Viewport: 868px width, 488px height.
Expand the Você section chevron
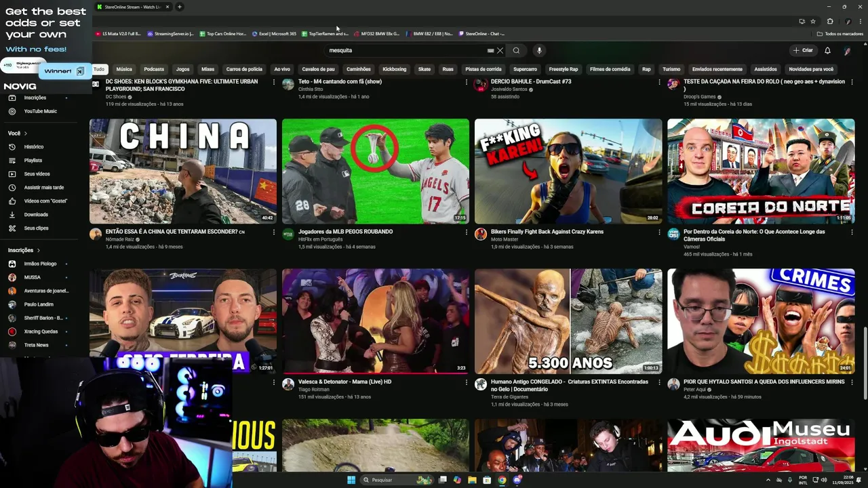26,134
